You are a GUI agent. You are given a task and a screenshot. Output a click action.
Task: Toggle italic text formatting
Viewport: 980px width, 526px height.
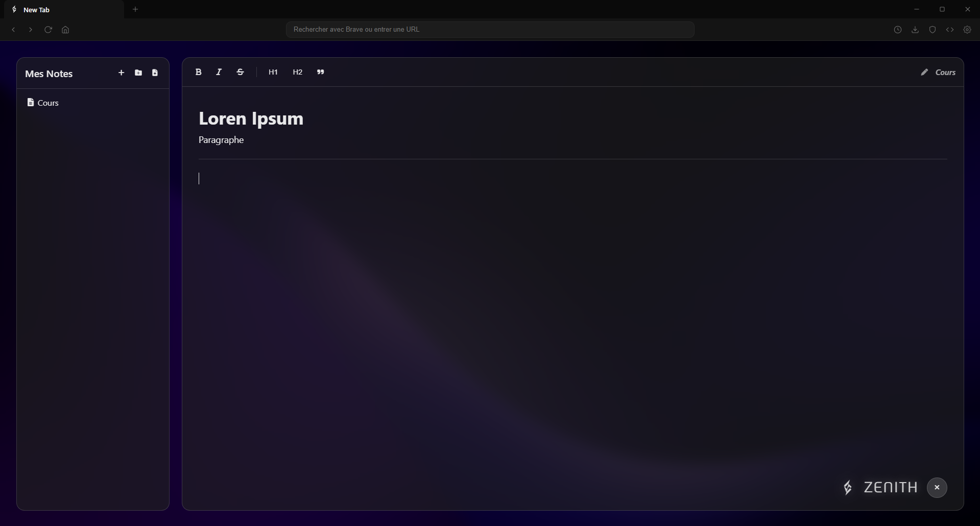click(219, 72)
